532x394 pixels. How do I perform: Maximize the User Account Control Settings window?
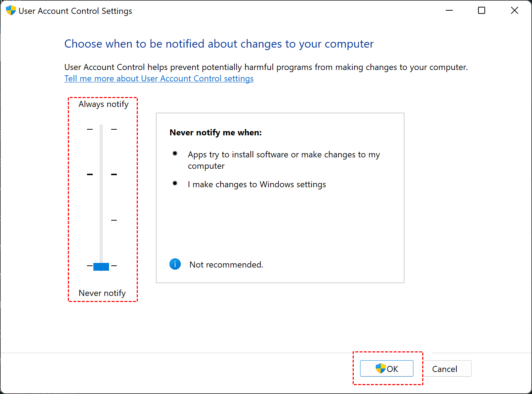[482, 11]
